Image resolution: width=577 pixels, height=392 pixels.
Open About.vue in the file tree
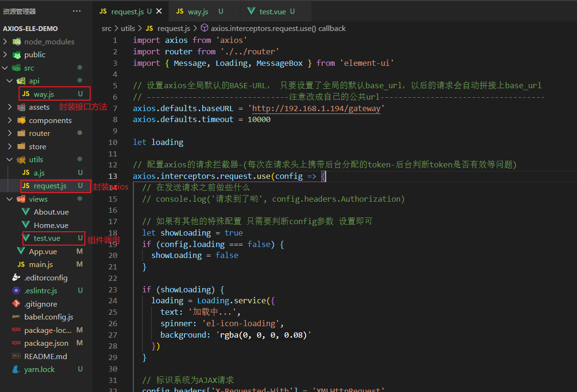click(52, 212)
